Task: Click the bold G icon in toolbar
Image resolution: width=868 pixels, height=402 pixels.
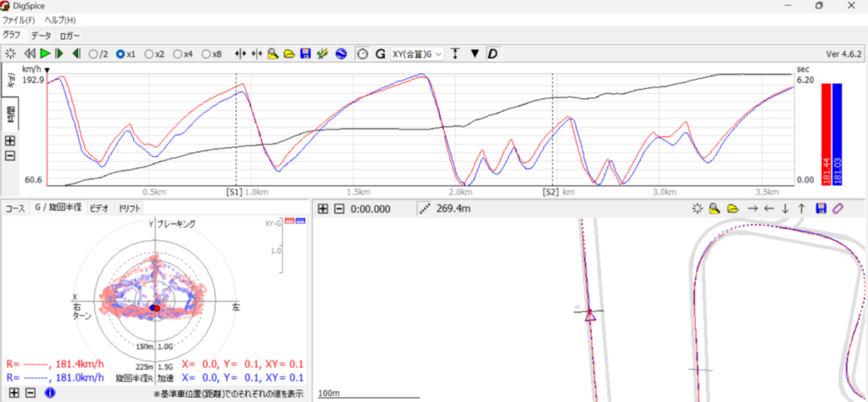Action: 381,54
